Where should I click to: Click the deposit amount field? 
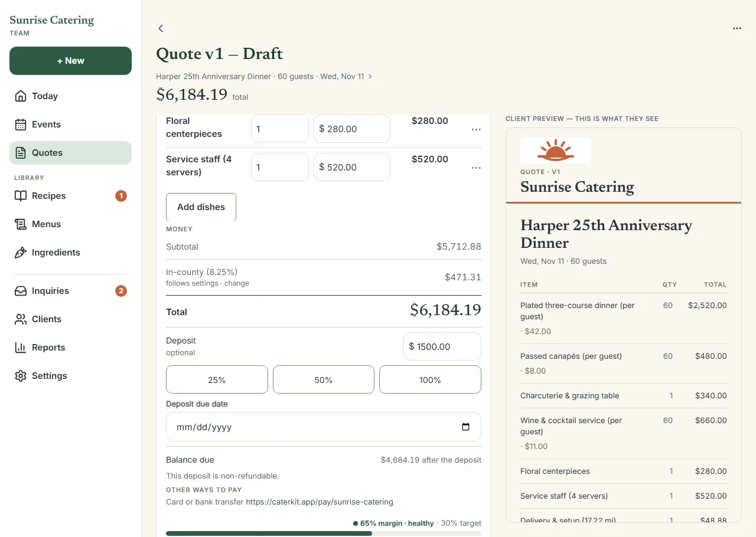pyautogui.click(x=442, y=346)
